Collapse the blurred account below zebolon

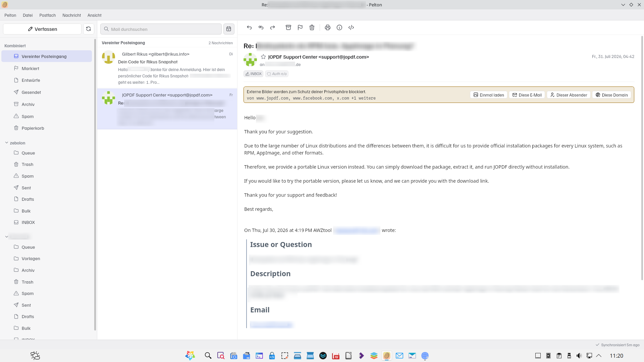point(7,237)
